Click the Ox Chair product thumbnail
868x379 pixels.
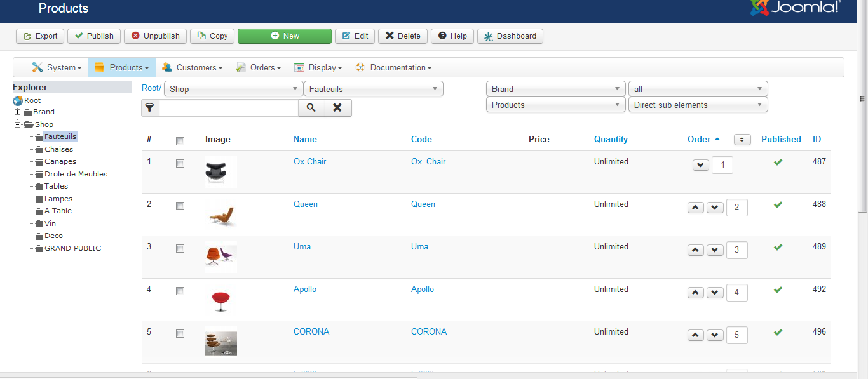click(221, 172)
